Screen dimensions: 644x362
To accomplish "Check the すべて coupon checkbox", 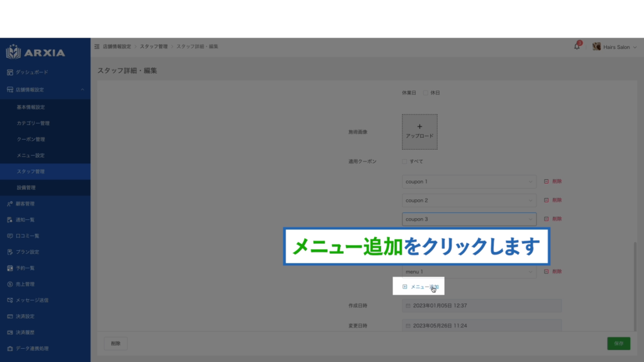I will (x=404, y=162).
